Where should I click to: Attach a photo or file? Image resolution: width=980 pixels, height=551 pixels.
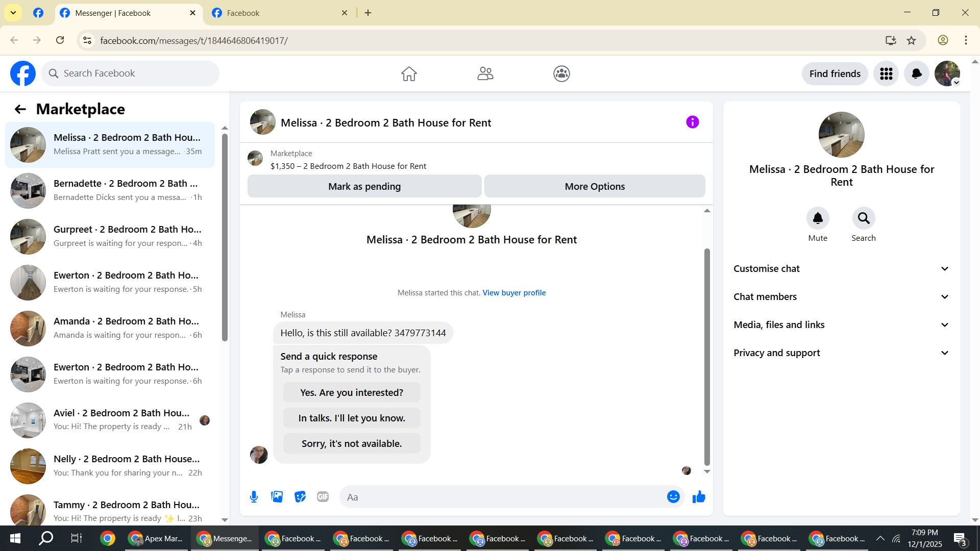(277, 497)
